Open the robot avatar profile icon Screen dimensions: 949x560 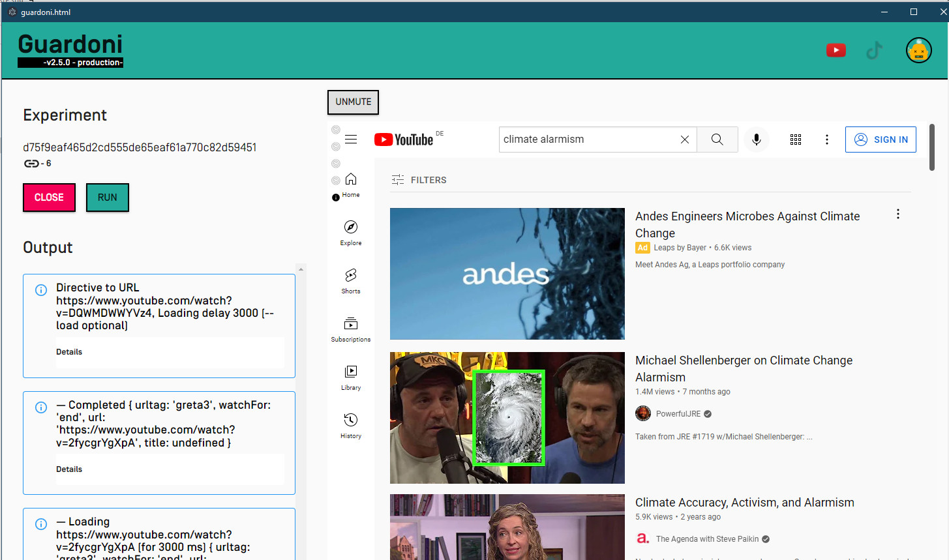[x=918, y=50]
